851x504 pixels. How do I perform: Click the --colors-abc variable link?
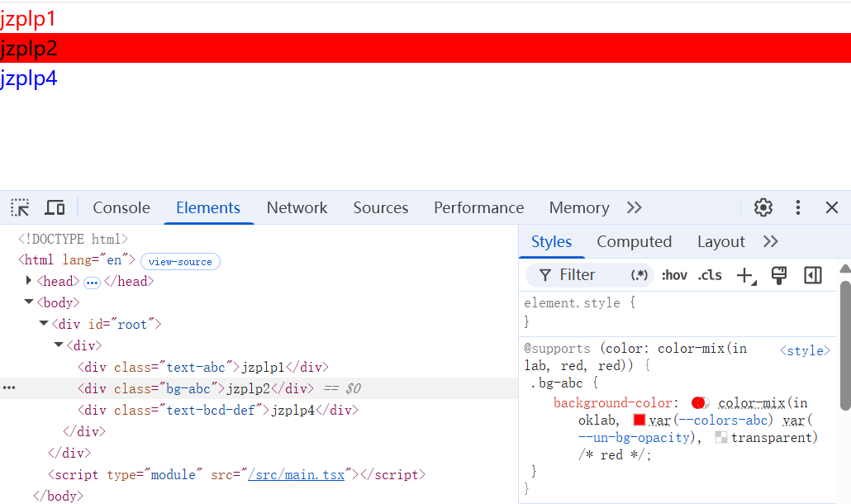pos(723,420)
